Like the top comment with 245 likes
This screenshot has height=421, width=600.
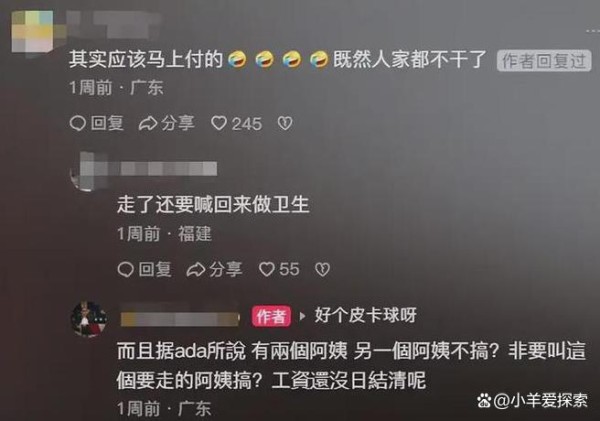(x=219, y=124)
